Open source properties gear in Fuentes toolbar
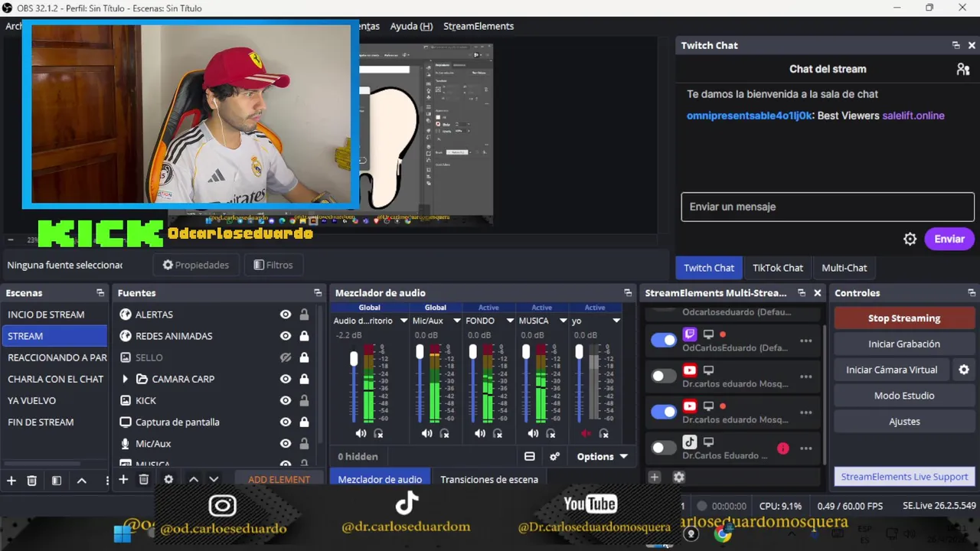Viewport: 980px width, 551px height. (168, 479)
